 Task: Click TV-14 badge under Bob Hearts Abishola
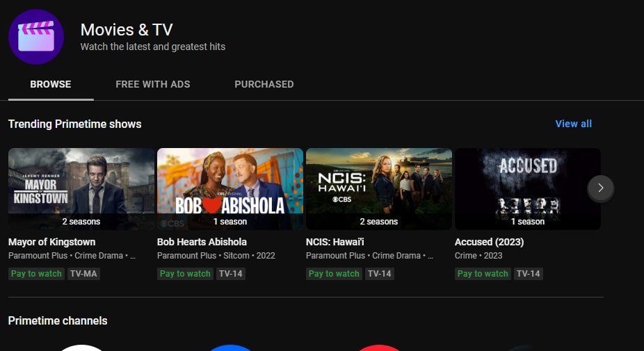pos(231,274)
